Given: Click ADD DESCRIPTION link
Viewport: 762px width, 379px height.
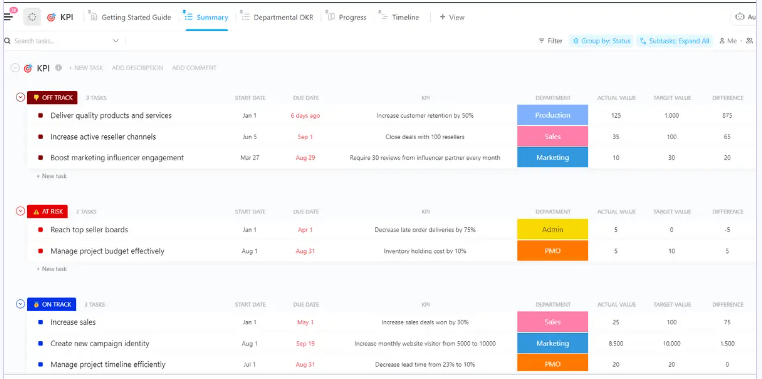Looking at the screenshot, I should click(x=138, y=68).
